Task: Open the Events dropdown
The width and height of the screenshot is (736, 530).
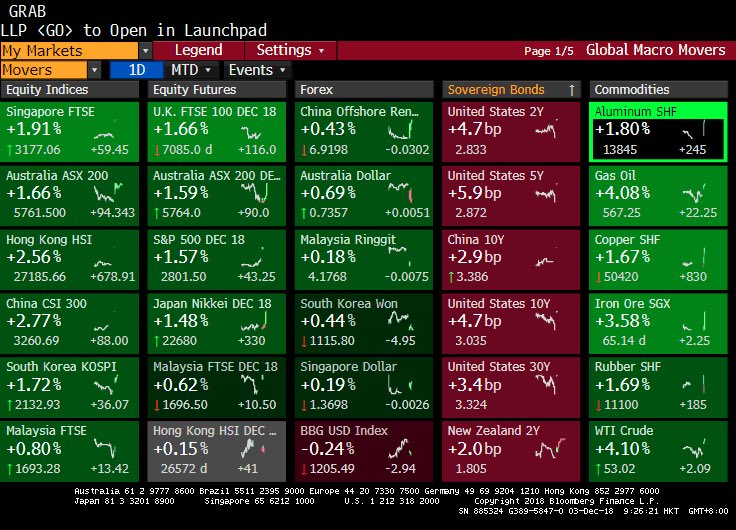Action: tap(257, 70)
